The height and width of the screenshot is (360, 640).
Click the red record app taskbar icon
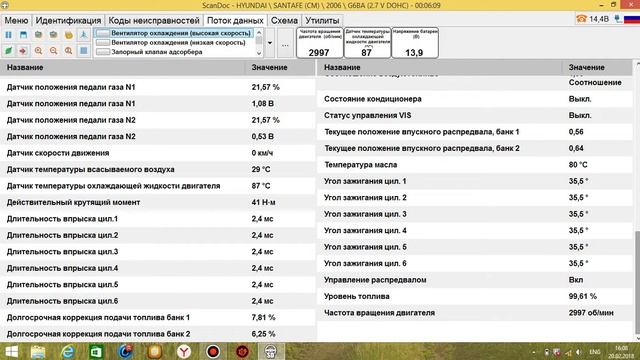(x=213, y=351)
